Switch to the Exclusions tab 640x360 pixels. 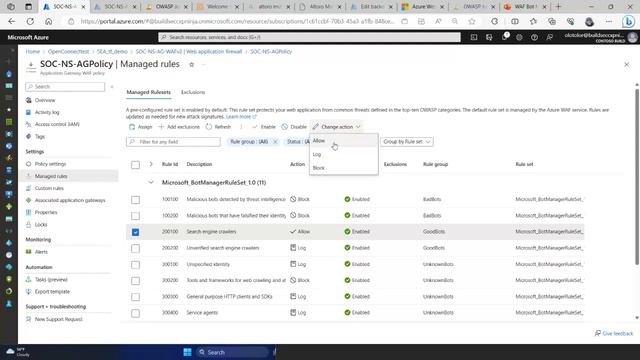point(193,92)
